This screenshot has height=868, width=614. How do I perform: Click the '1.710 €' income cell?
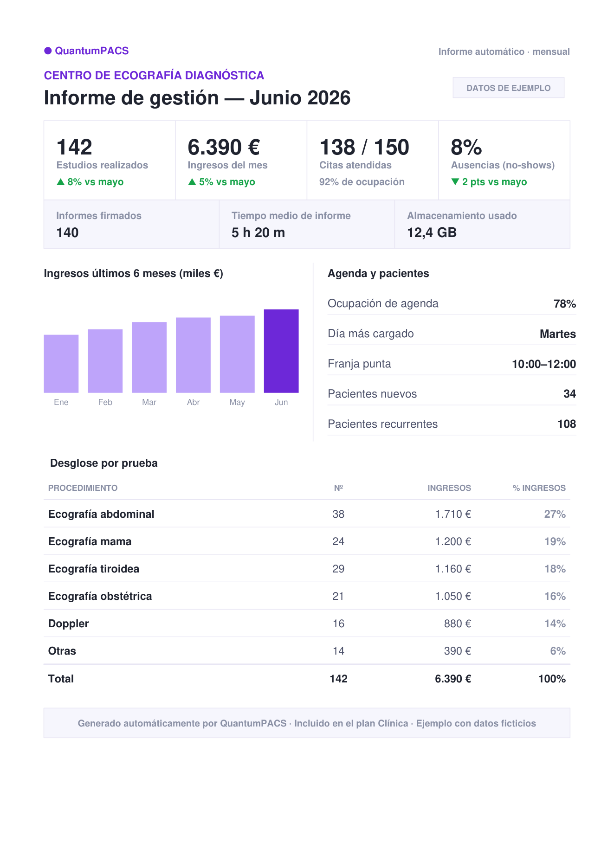click(x=453, y=514)
